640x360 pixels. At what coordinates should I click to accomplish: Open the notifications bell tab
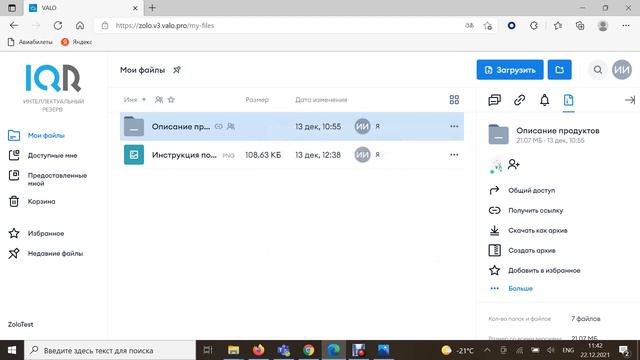click(544, 100)
